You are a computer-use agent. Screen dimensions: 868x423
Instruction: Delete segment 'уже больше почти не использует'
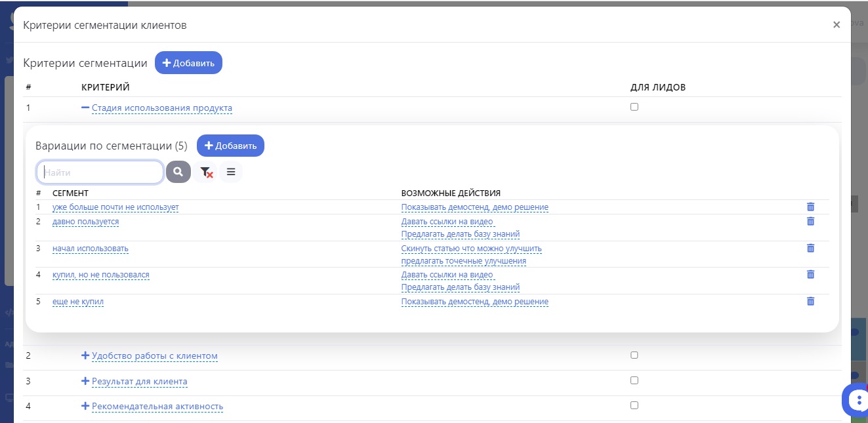coord(810,207)
